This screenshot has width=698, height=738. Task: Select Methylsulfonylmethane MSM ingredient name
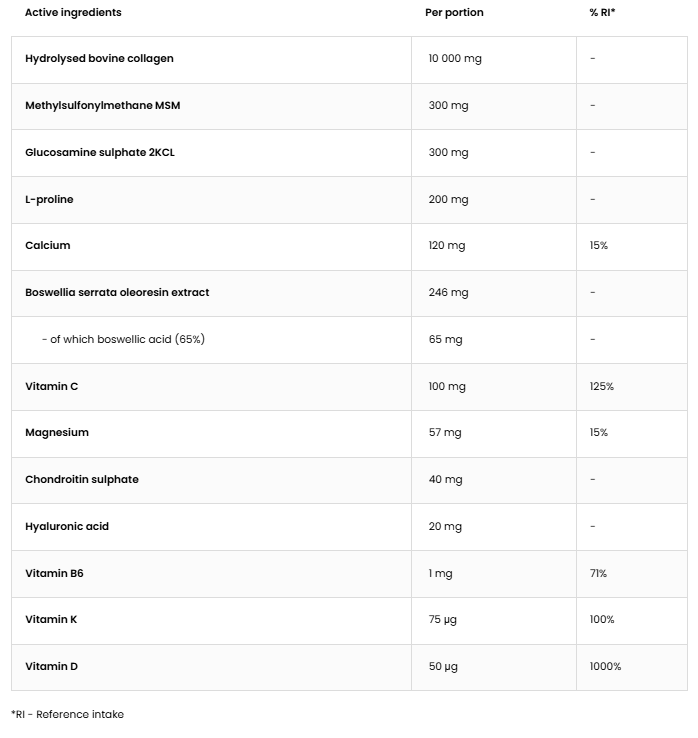(102, 106)
